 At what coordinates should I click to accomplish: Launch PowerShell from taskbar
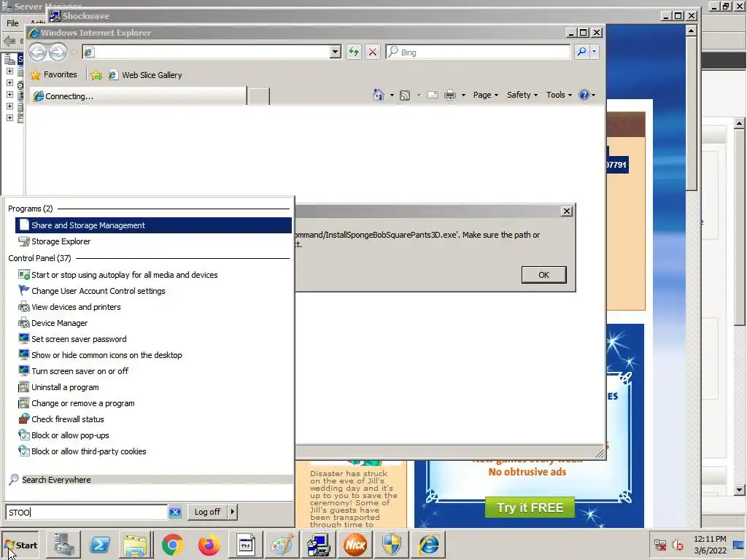point(99,545)
